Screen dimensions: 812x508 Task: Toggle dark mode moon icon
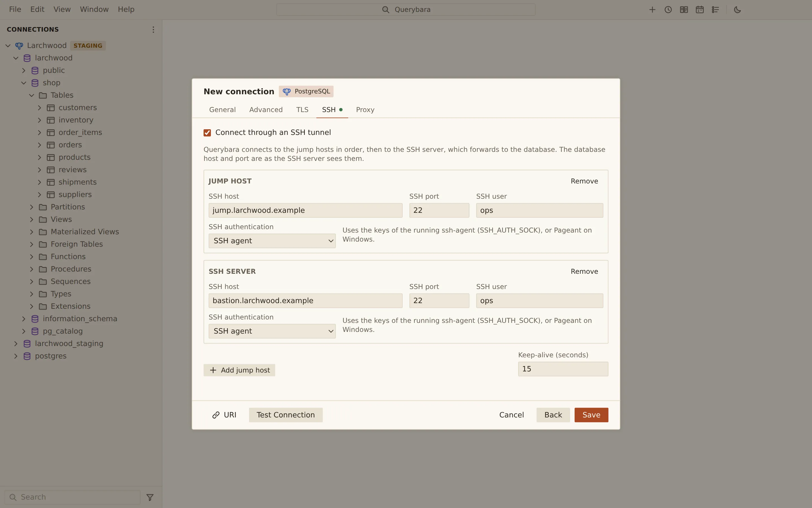point(737,10)
